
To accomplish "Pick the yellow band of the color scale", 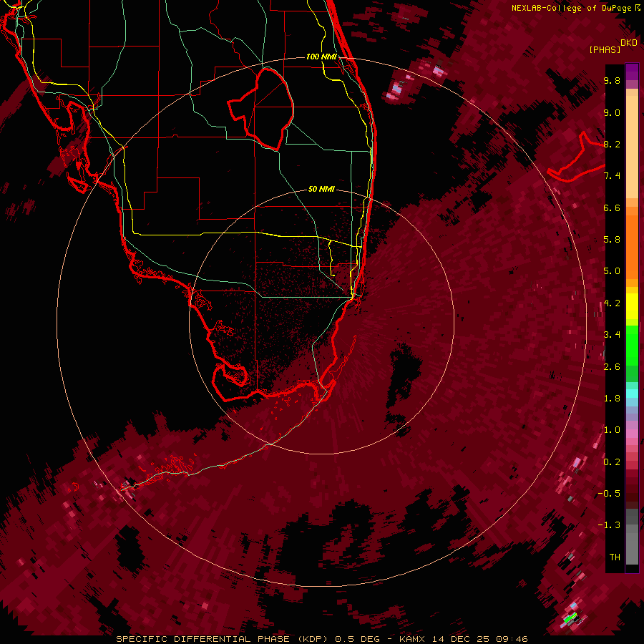I will pyautogui.click(x=632, y=306).
